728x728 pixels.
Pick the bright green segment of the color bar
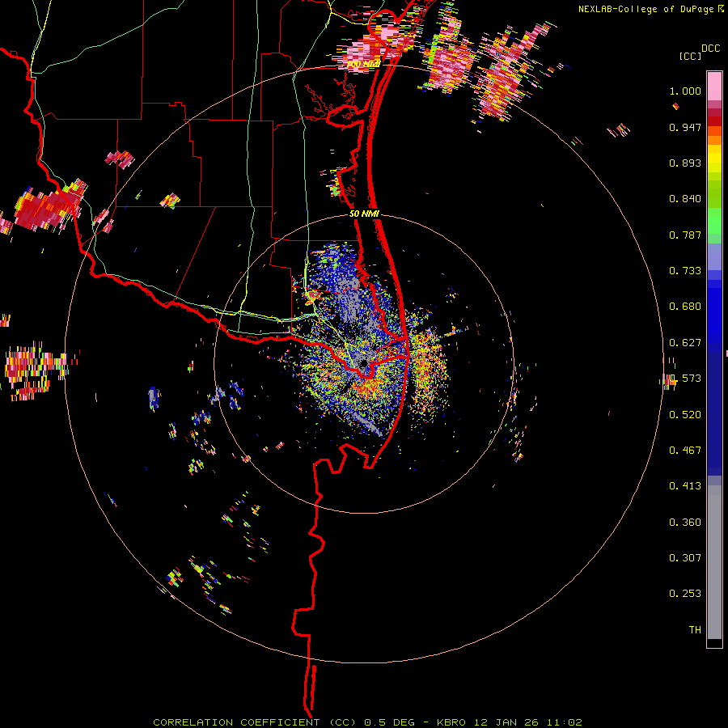[x=714, y=221]
